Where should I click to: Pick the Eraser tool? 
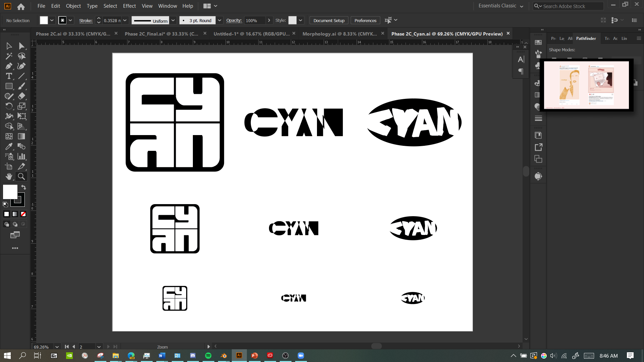[21, 96]
